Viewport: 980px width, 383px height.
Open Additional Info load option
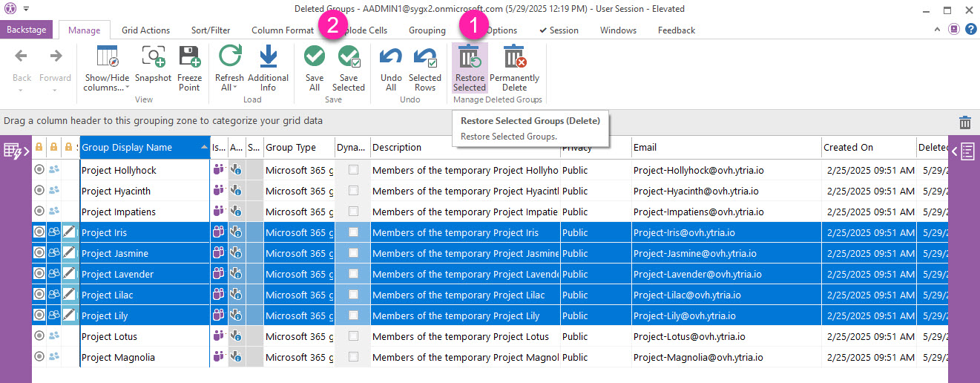click(x=268, y=67)
